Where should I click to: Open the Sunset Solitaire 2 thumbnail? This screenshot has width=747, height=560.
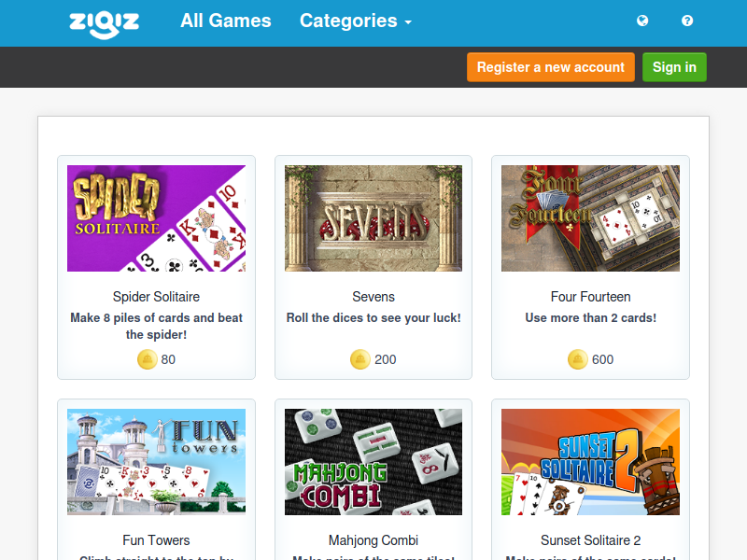[x=590, y=462]
